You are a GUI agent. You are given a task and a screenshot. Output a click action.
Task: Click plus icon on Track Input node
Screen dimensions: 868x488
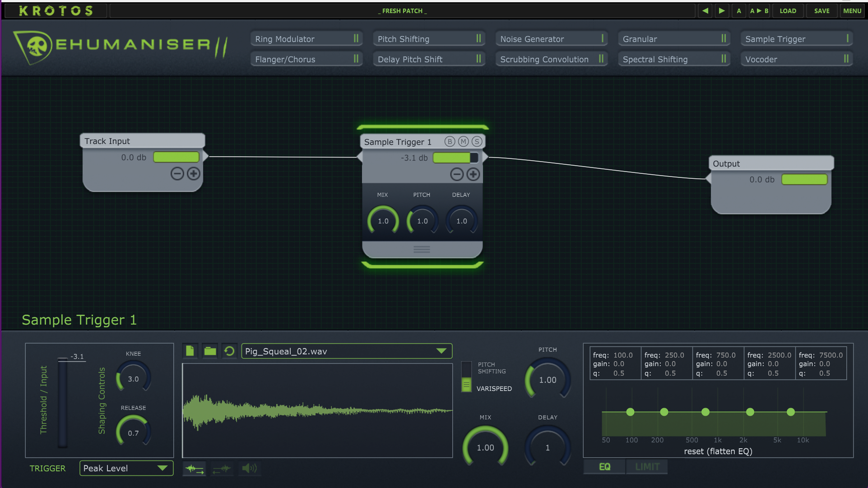(x=194, y=173)
